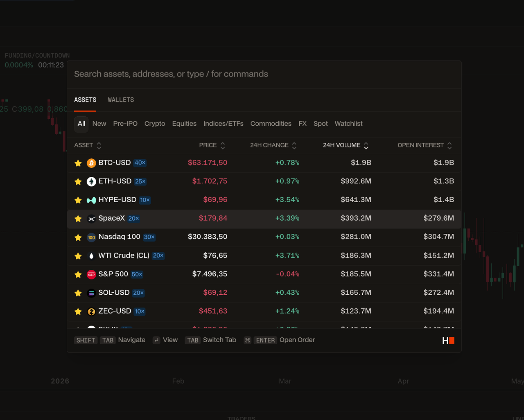Switch to the Wallets tab
The height and width of the screenshot is (420, 524).
point(121,100)
